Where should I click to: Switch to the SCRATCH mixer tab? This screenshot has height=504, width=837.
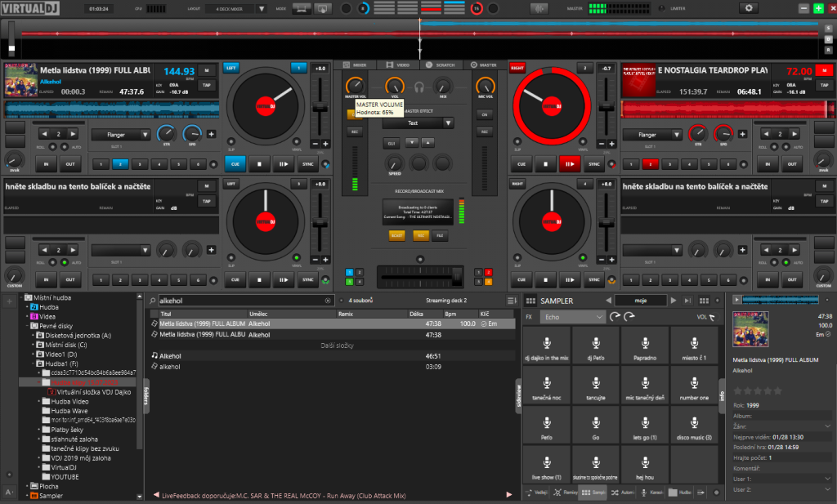[441, 65]
